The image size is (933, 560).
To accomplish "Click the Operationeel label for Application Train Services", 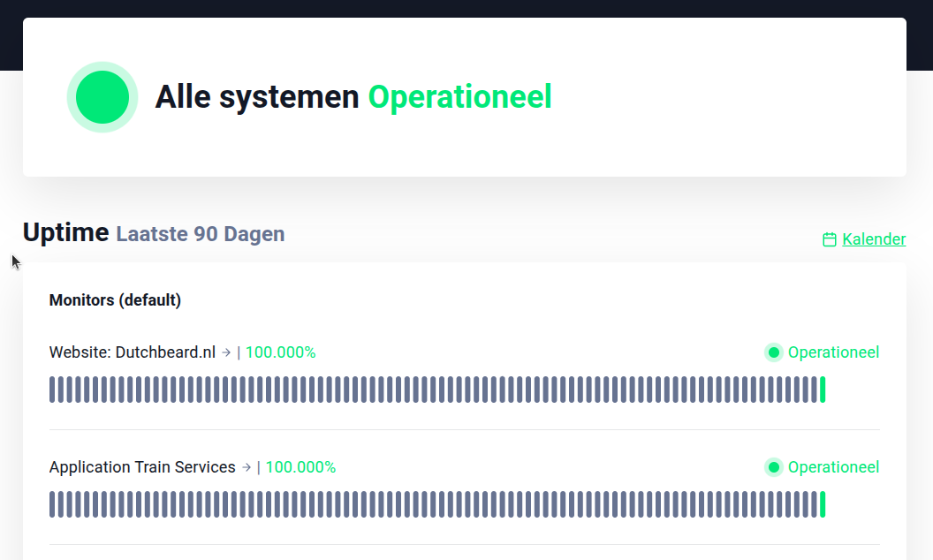I will pyautogui.click(x=833, y=467).
